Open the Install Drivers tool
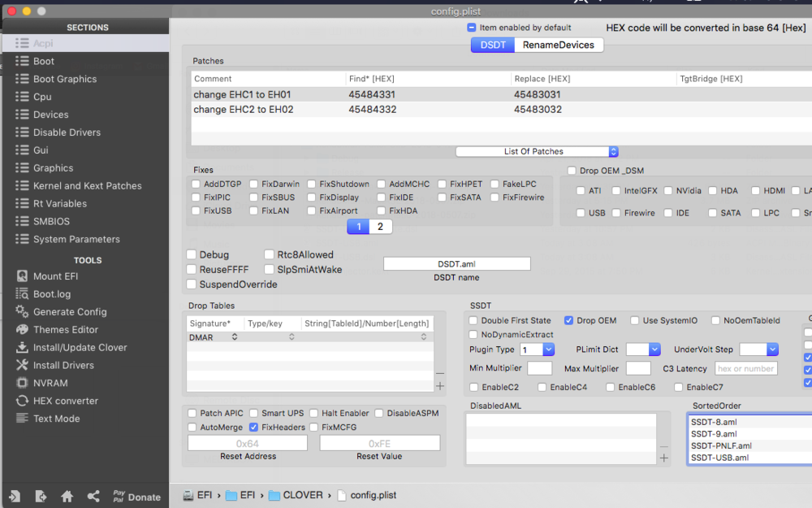This screenshot has width=812, height=508. [x=22, y=366]
